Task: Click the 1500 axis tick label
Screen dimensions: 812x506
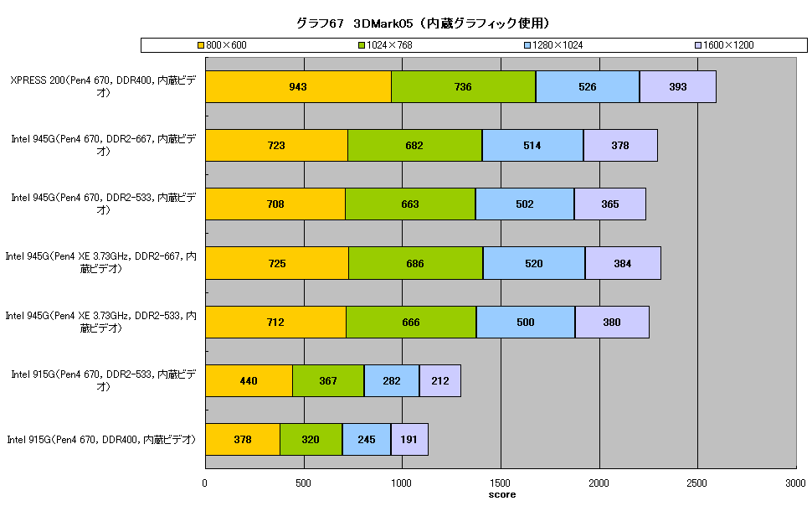Action: click(x=501, y=483)
